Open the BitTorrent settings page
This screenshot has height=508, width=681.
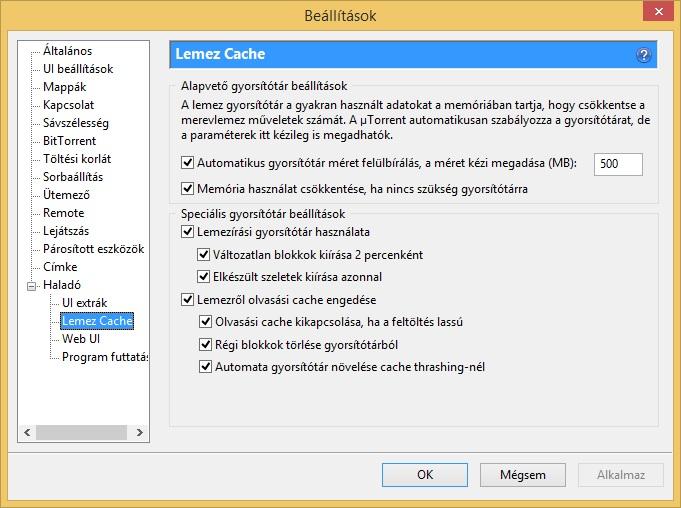click(x=69, y=141)
